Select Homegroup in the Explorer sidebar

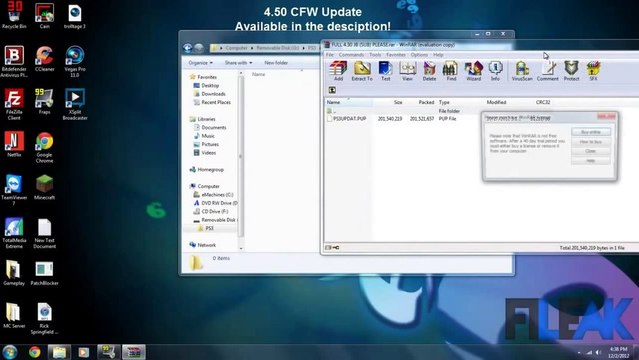207,170
